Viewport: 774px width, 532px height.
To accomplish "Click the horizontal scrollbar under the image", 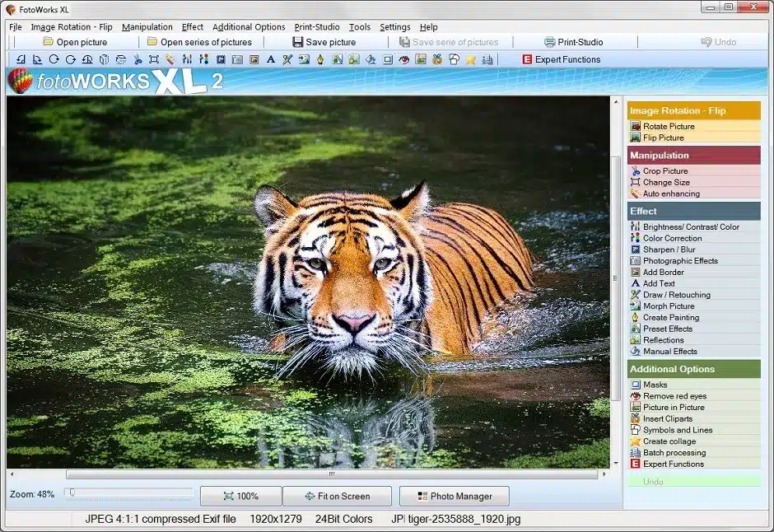I will tap(332, 474).
